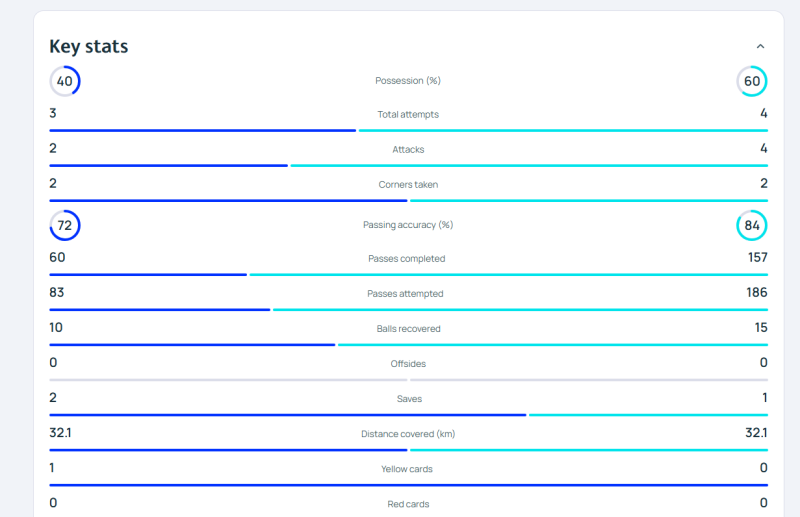
Task: Click the Distance covered (km) label
Action: 408,434
